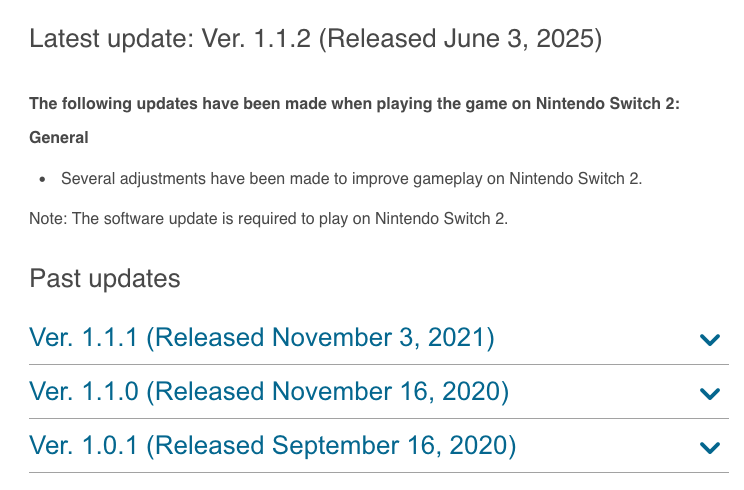This screenshot has height=490, width=744.
Task: Click the bullet point marker under General
Action: [43, 180]
